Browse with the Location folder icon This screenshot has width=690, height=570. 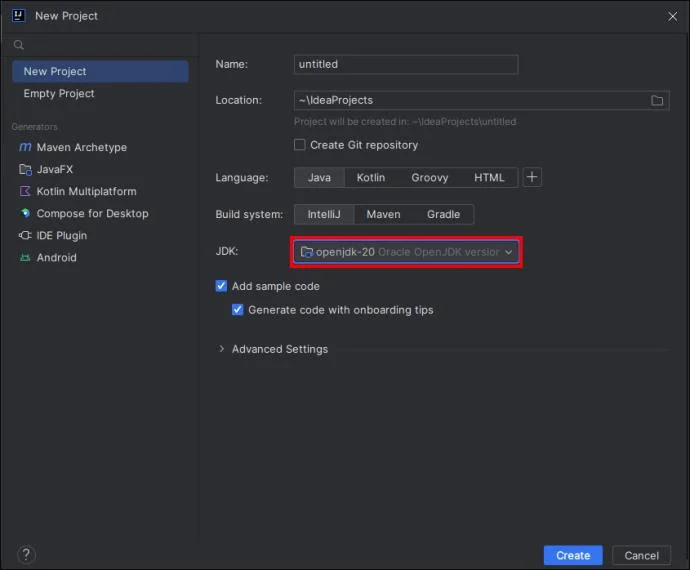(x=657, y=100)
